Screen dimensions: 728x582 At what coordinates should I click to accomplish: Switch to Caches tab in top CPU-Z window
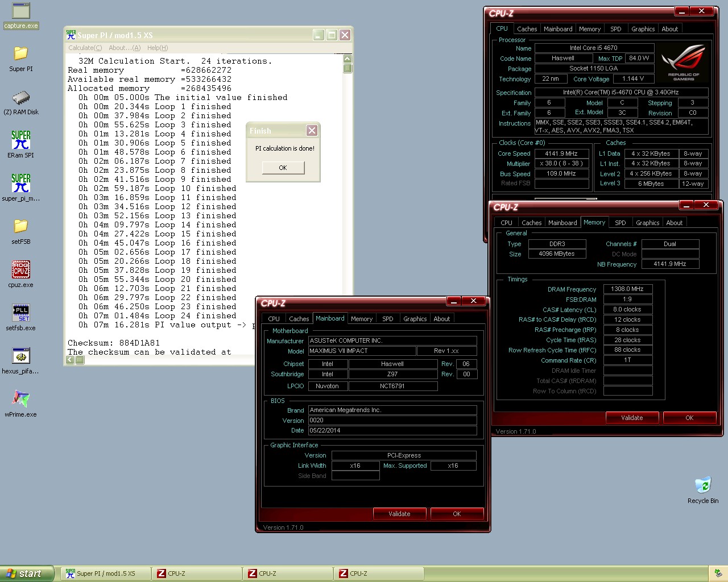[x=527, y=29]
